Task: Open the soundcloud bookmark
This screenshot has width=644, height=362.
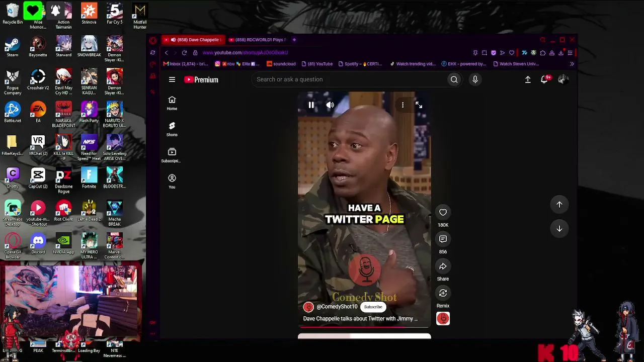Action: (281, 64)
